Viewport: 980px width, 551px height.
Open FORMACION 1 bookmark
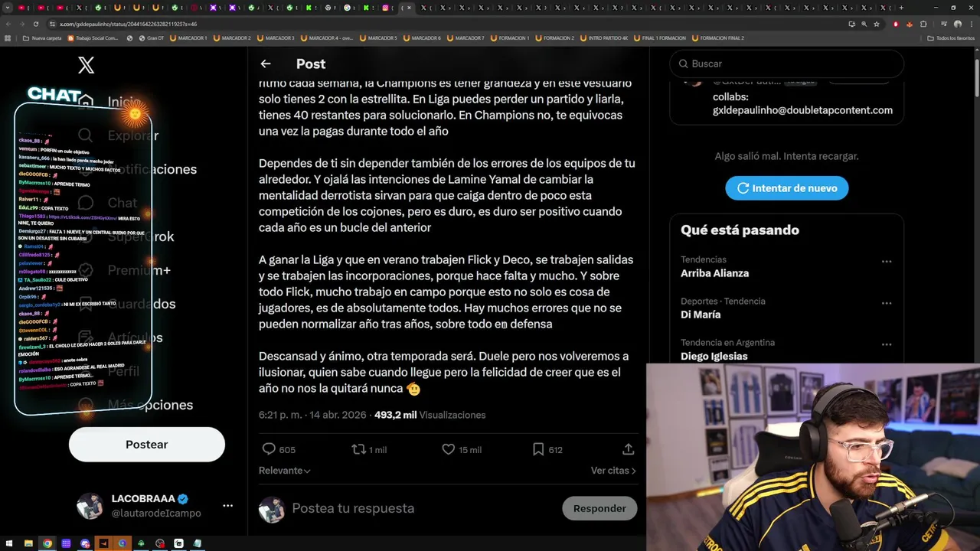tap(509, 37)
